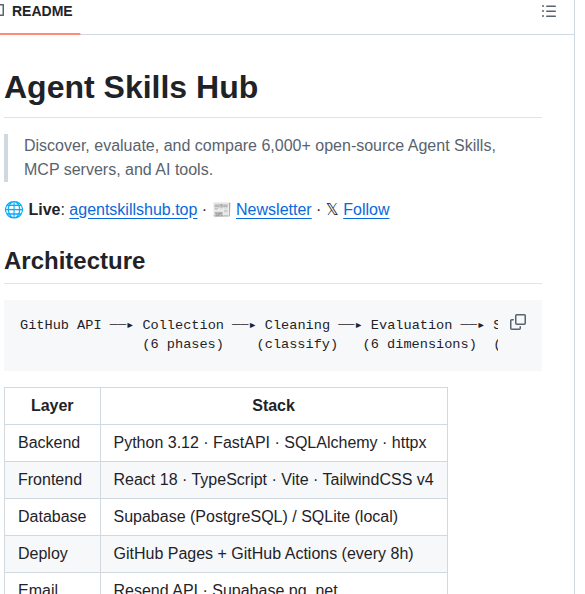Viewport: 585px width, 594px height.
Task: Select the Frontend table cell
Action: (52, 480)
